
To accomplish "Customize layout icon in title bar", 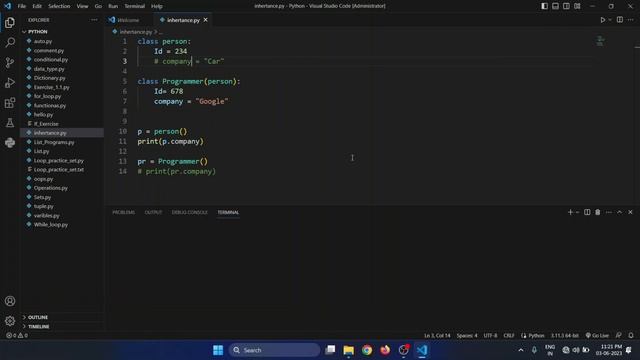I will click(x=577, y=6).
